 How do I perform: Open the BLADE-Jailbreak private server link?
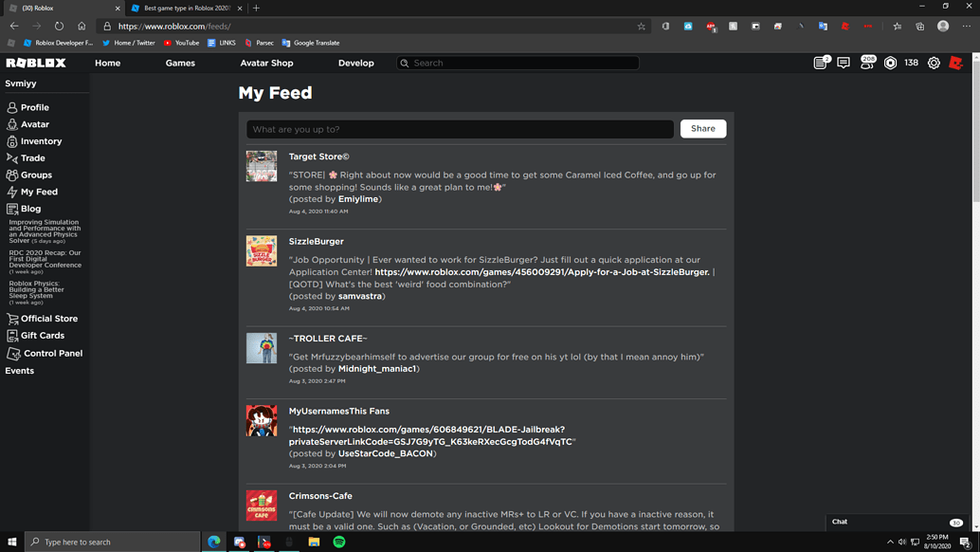[x=430, y=435]
